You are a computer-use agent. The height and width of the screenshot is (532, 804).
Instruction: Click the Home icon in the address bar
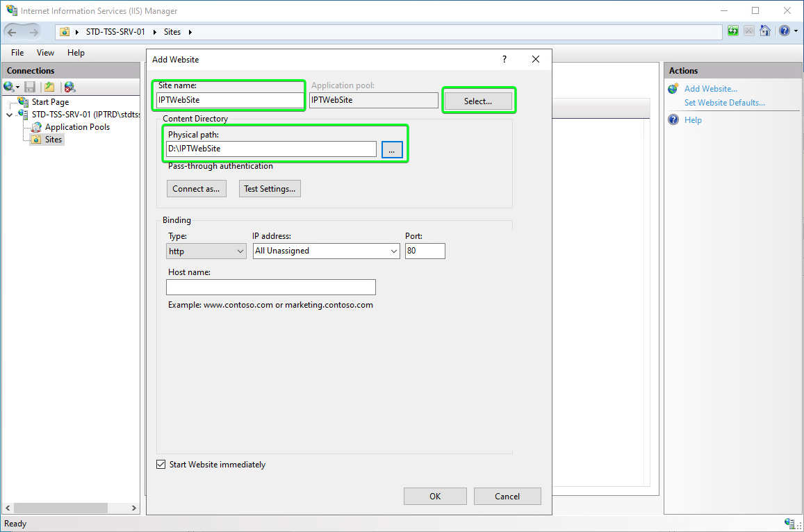pos(765,31)
